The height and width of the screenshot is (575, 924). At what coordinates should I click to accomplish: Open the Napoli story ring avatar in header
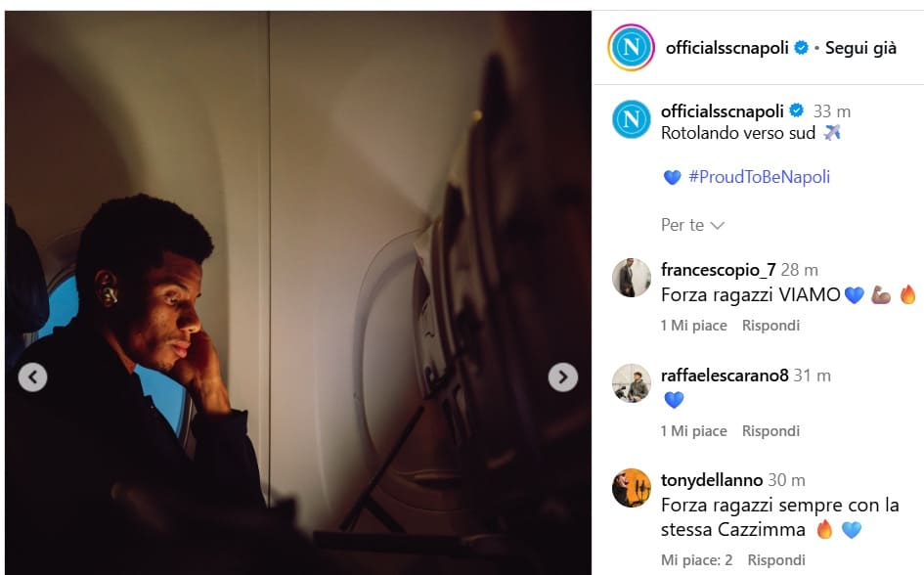631,47
